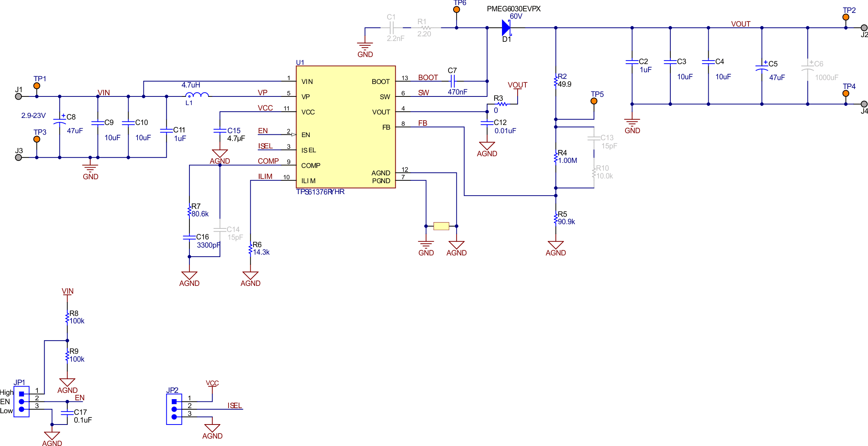Click the orange test point TP5

594,100
